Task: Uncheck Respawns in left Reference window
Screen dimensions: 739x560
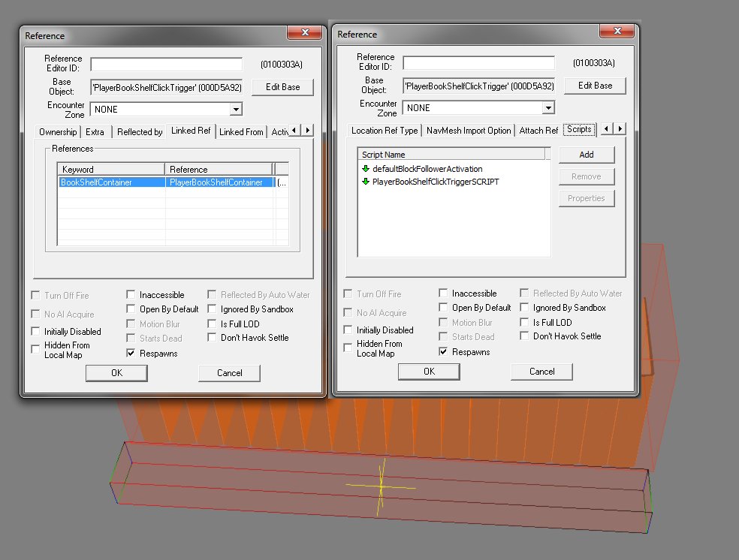Action: pos(131,353)
